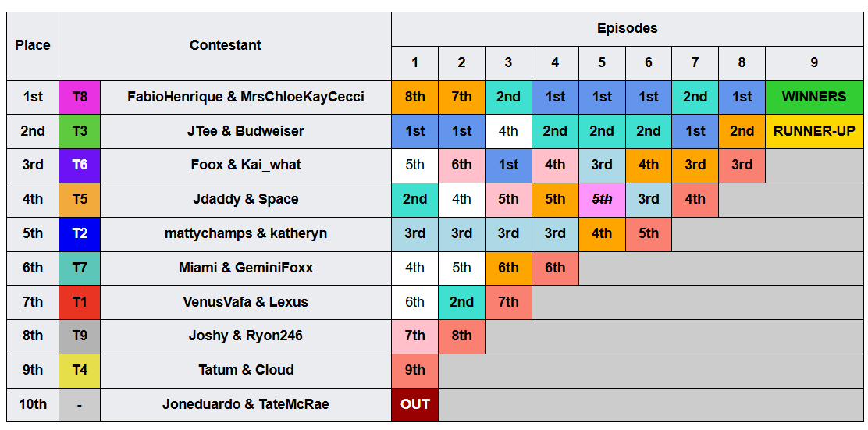Select the blue T2 team swatch
The height and width of the screenshot is (430, 868).
(80, 233)
